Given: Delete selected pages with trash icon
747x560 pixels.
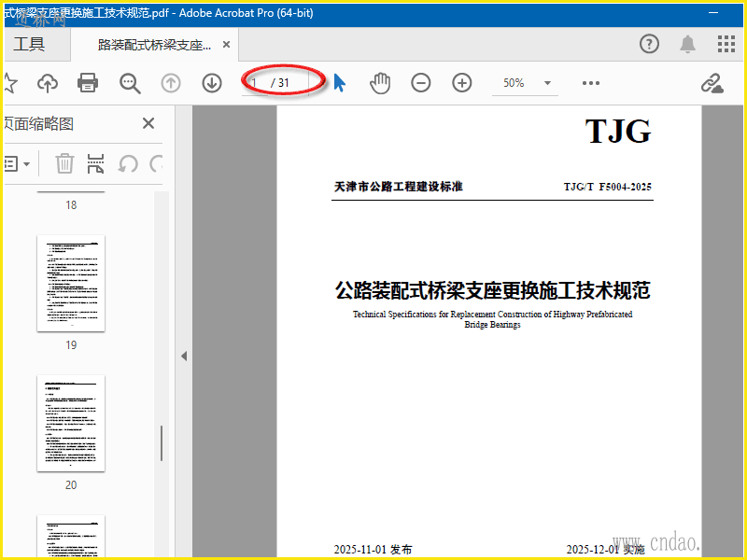Looking at the screenshot, I should click(x=64, y=163).
